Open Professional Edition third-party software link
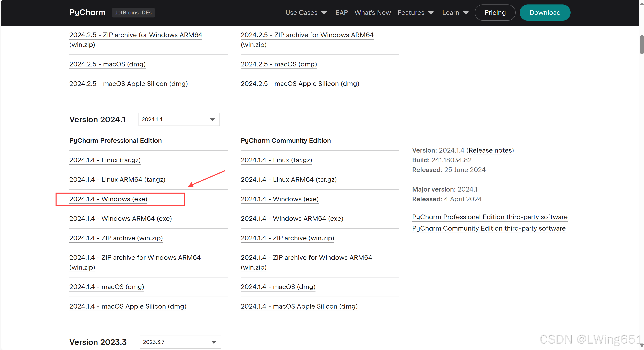Viewport: 644px width, 350px height. pyautogui.click(x=489, y=217)
